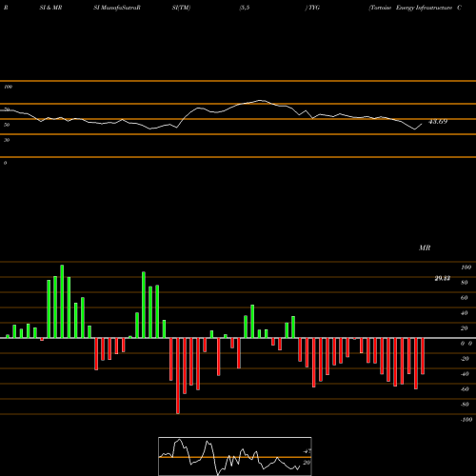This screenshot has width=476, height=476.
Task: Click the 100 label on RSI axis
Action: point(9,87)
